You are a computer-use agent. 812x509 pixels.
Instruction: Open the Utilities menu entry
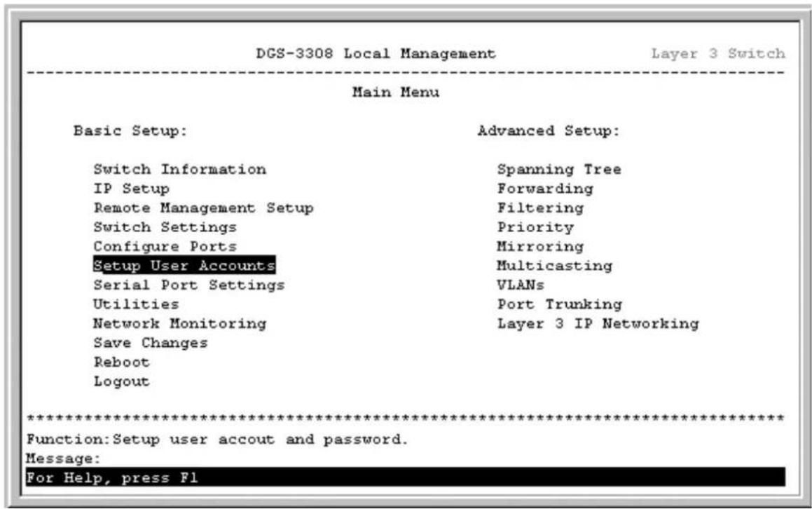(x=136, y=304)
